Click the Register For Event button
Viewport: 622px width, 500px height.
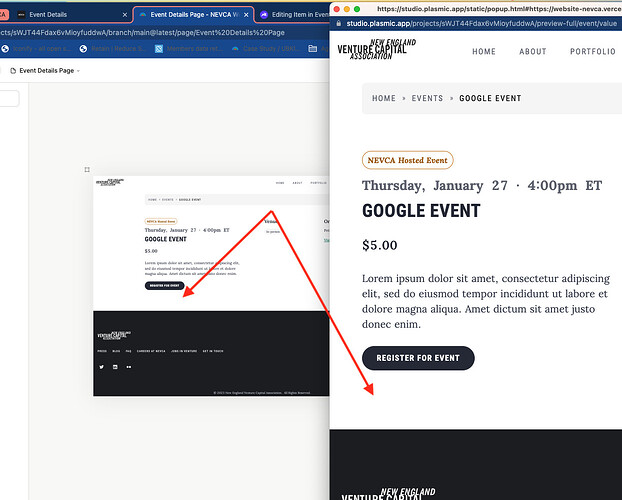418,358
